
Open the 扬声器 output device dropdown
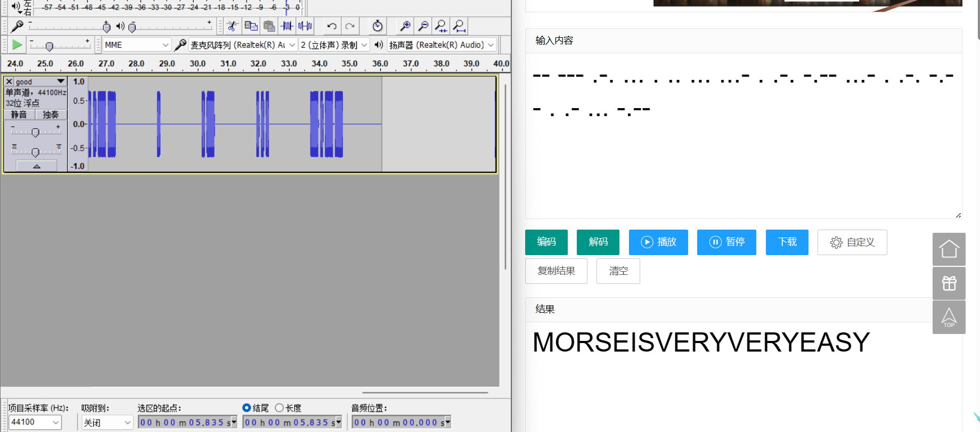442,45
